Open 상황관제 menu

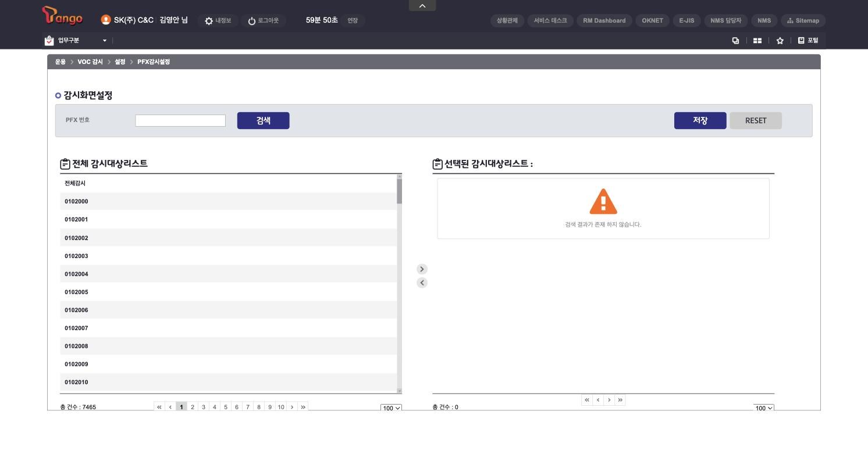coord(507,21)
